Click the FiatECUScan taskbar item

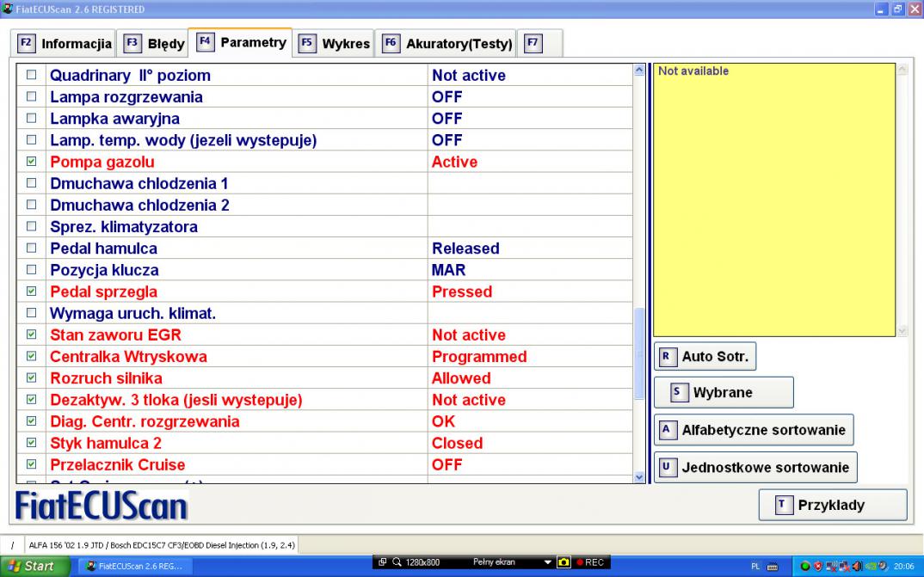(x=138, y=566)
